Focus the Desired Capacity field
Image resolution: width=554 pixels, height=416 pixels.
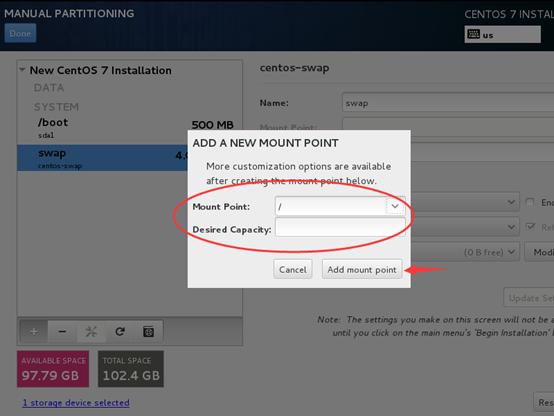(x=340, y=227)
